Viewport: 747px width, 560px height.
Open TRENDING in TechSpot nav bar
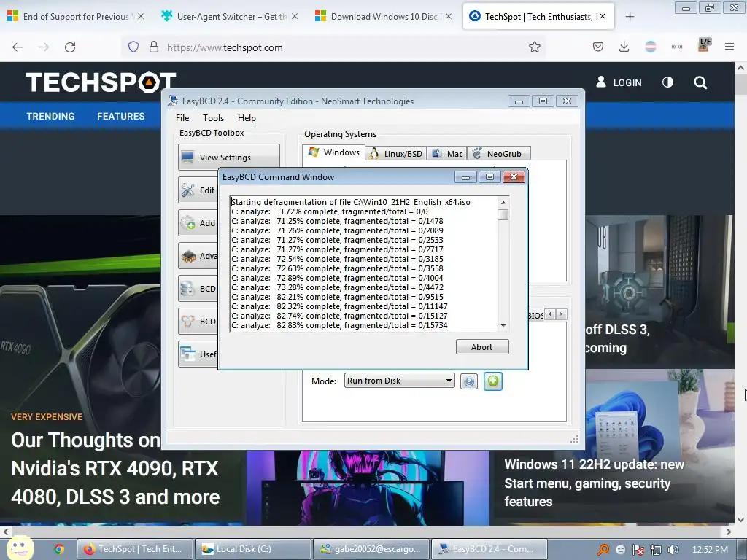(50, 116)
